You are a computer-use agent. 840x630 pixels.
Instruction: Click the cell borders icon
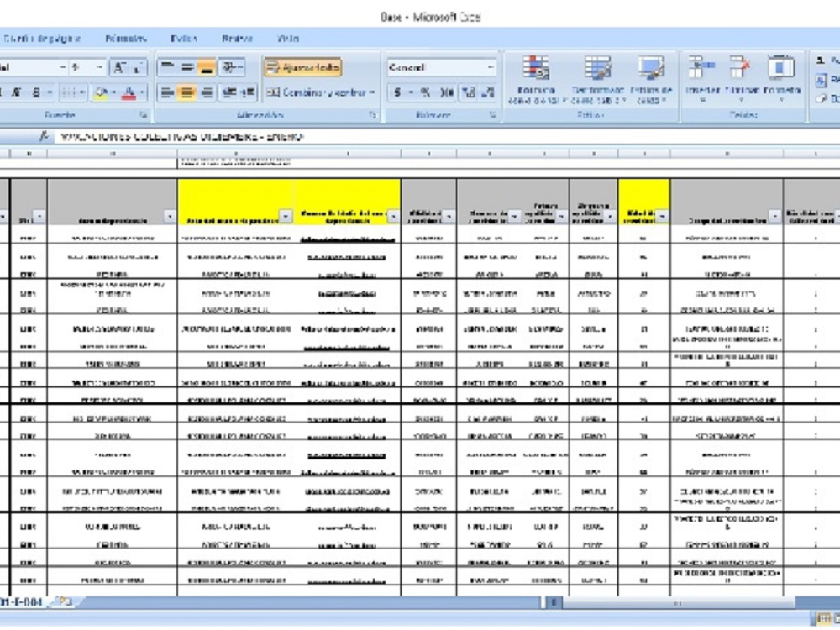click(67, 92)
